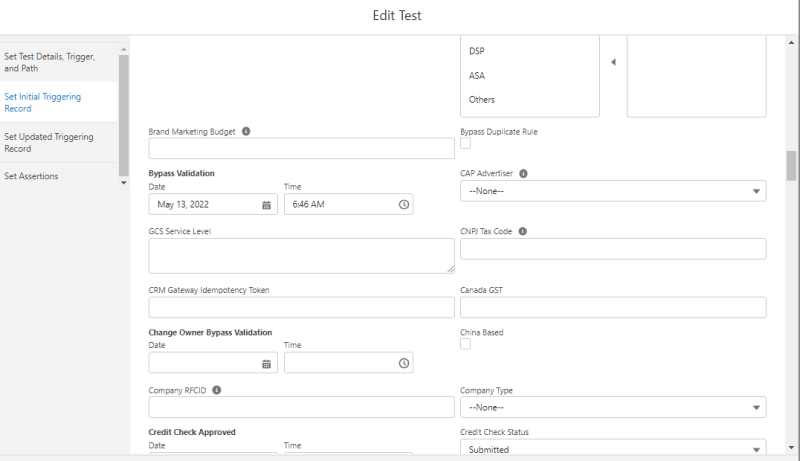Screen dimensions: 800x461
Task: Expand CAP Advertiser dropdown
Action: (612, 191)
